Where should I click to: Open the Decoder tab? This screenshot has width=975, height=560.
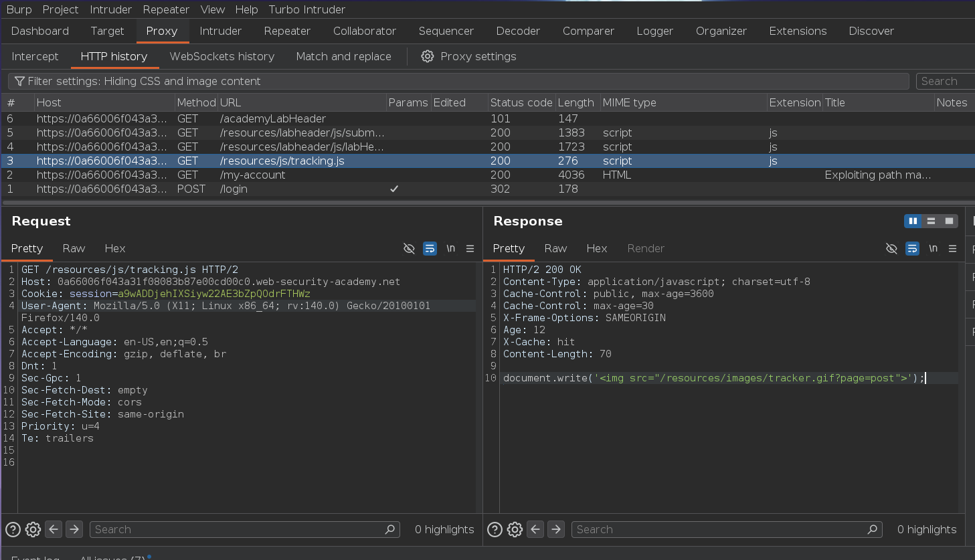(518, 31)
